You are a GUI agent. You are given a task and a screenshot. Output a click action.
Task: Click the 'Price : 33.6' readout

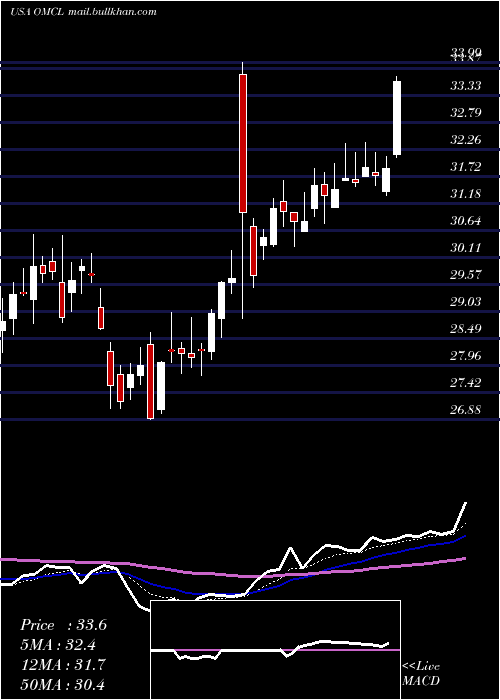[63, 625]
